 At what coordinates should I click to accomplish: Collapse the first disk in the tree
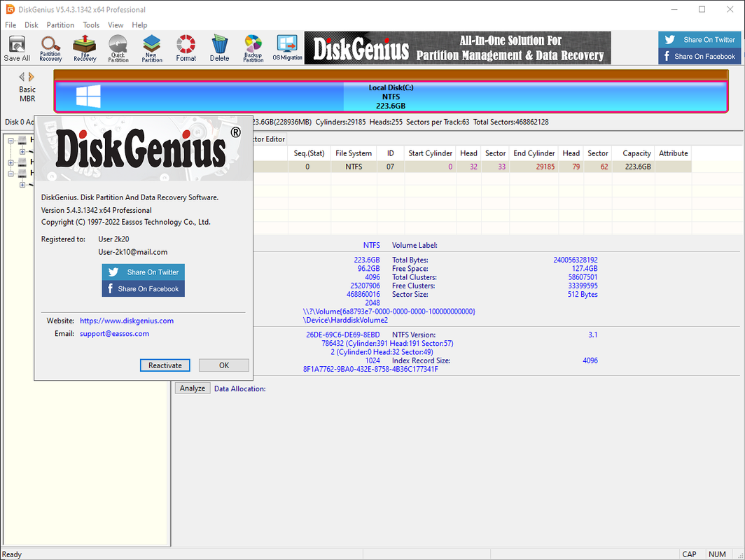11,140
